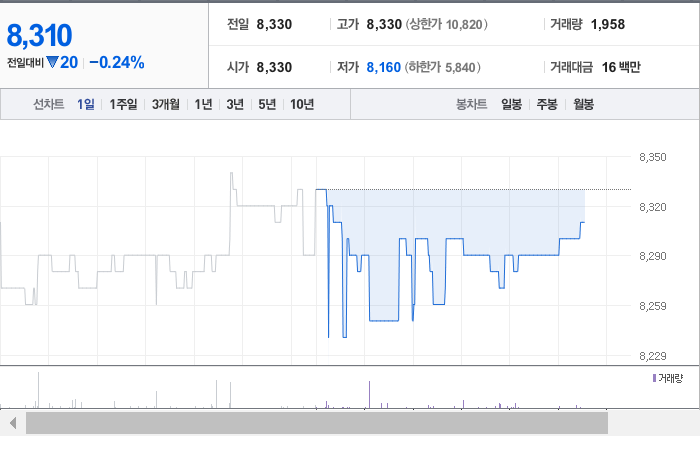
Task: Open the 일봉 candlestick chart
Action: click(x=511, y=104)
